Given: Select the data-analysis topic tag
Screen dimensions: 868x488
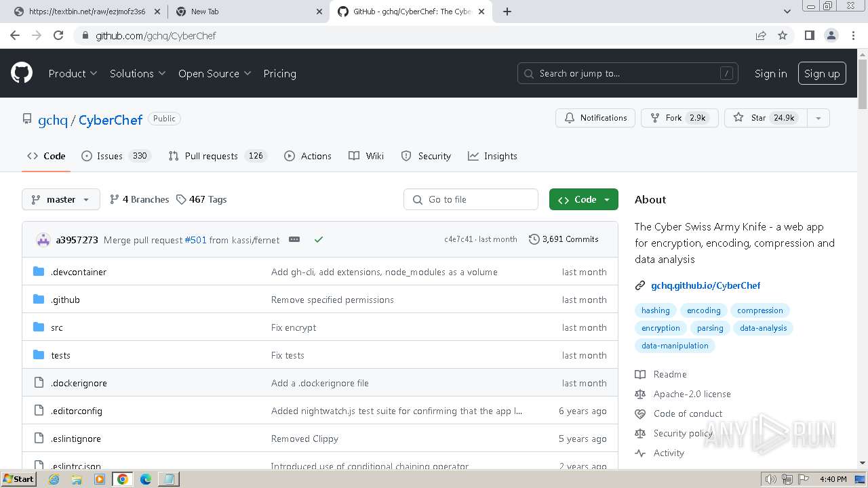Looking at the screenshot, I should tap(764, 328).
